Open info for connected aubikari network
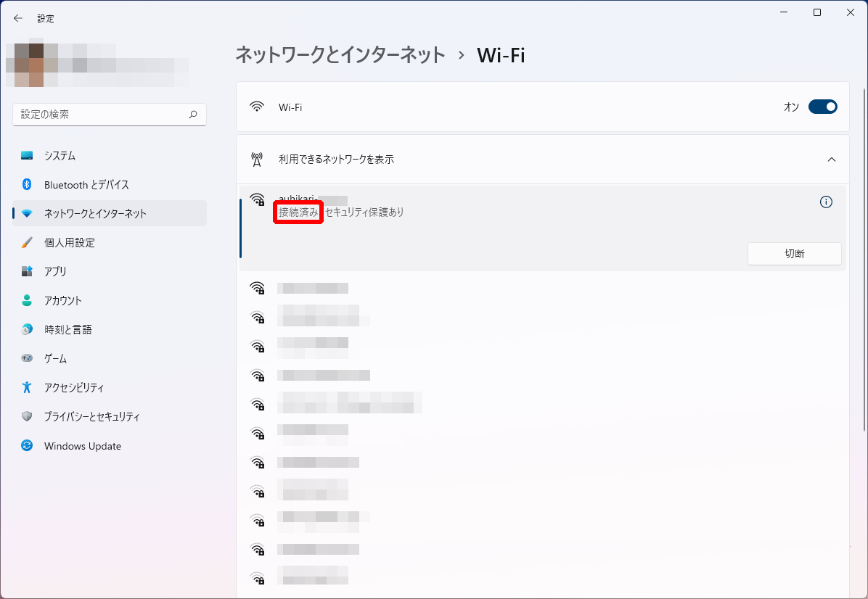 pyautogui.click(x=825, y=202)
